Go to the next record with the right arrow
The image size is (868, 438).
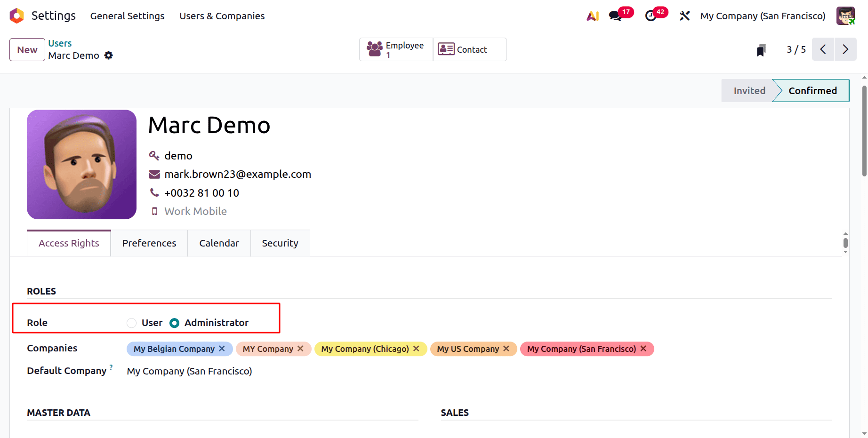(x=845, y=49)
